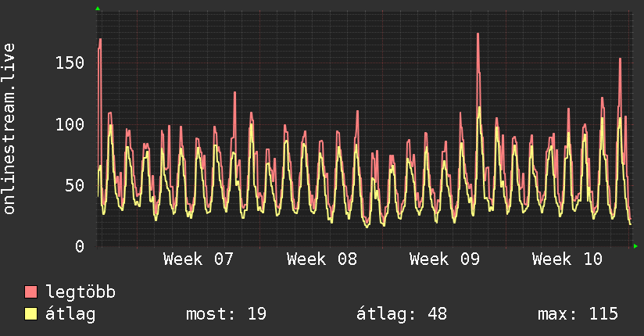Screen dimensions: 644x336
Task: Click the green arrow atop the y-axis
Action: 98,9
